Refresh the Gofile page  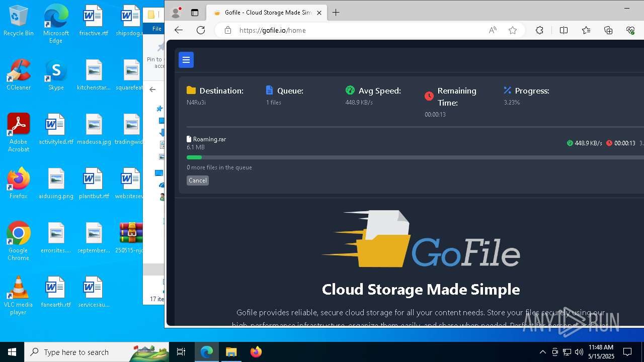(201, 30)
